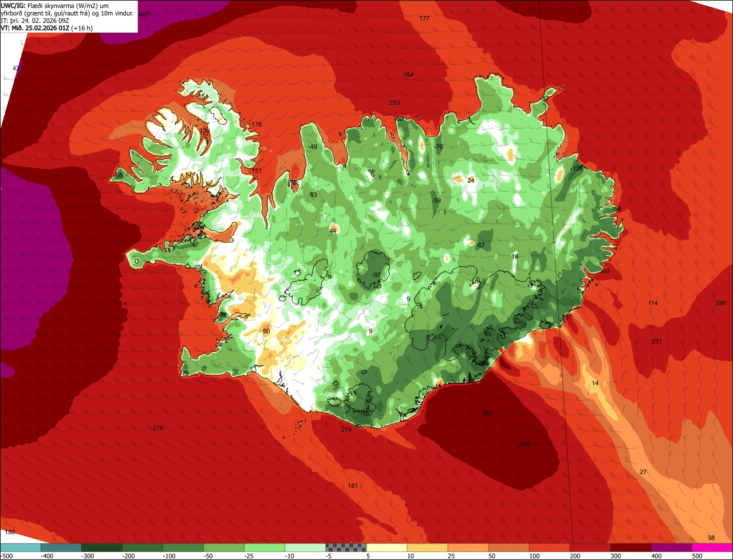Click the '286' flux value
Viewport: 733px width, 560px height.
click(721, 303)
